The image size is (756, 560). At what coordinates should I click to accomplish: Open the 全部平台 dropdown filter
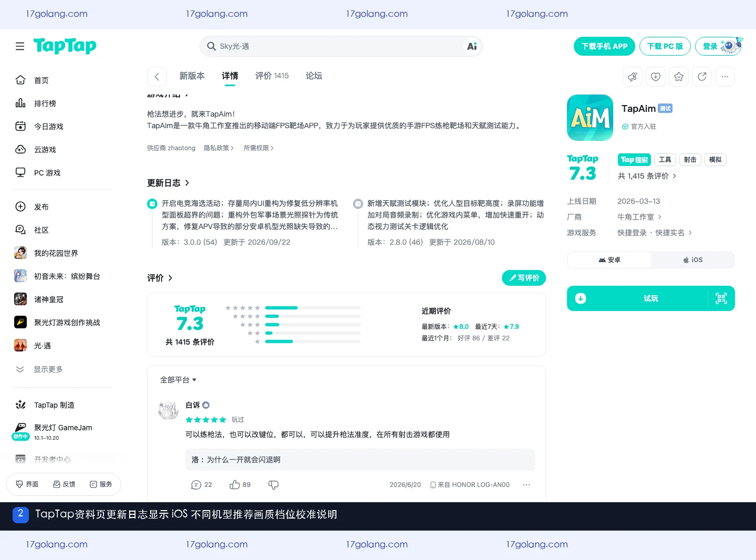coord(178,380)
